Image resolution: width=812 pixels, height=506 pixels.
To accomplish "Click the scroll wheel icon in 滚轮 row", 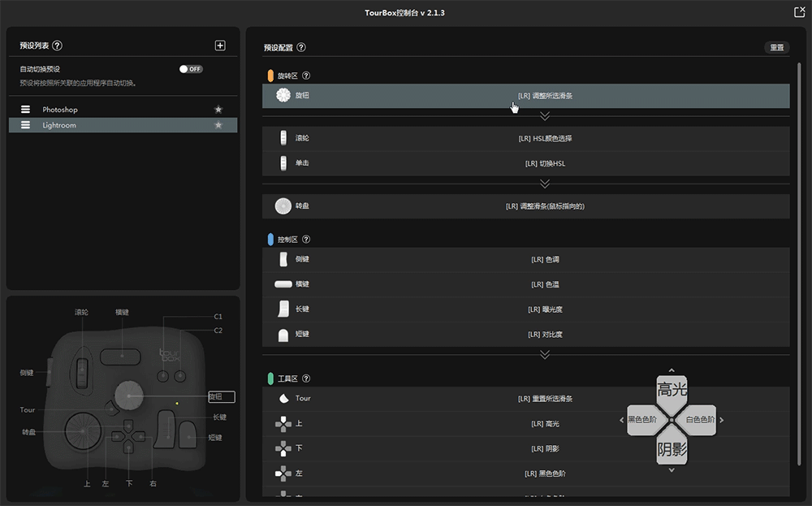I will click(x=283, y=138).
